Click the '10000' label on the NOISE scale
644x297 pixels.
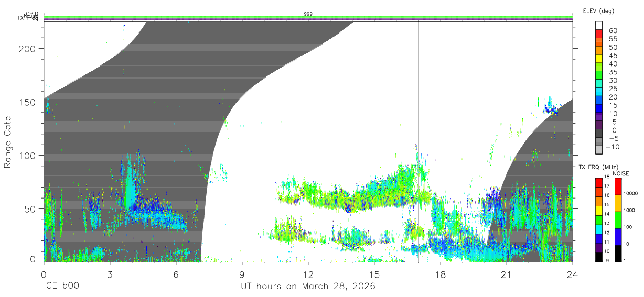[630, 193]
